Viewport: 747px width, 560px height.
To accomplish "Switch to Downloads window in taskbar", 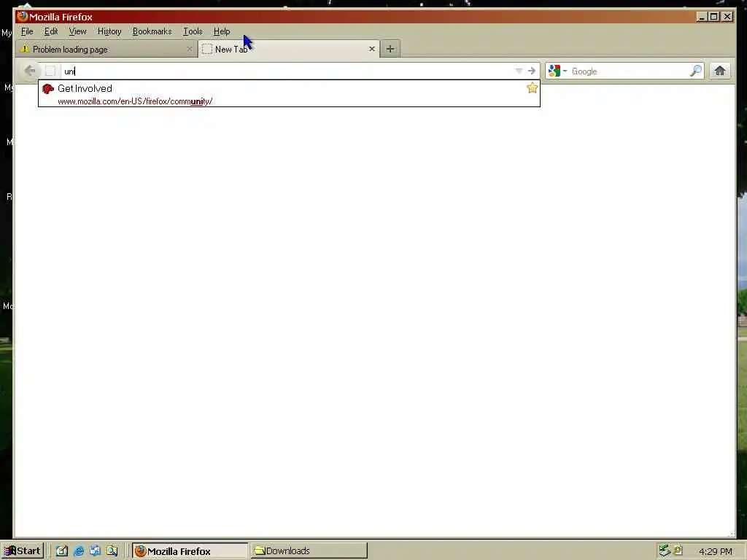I will 309,551.
